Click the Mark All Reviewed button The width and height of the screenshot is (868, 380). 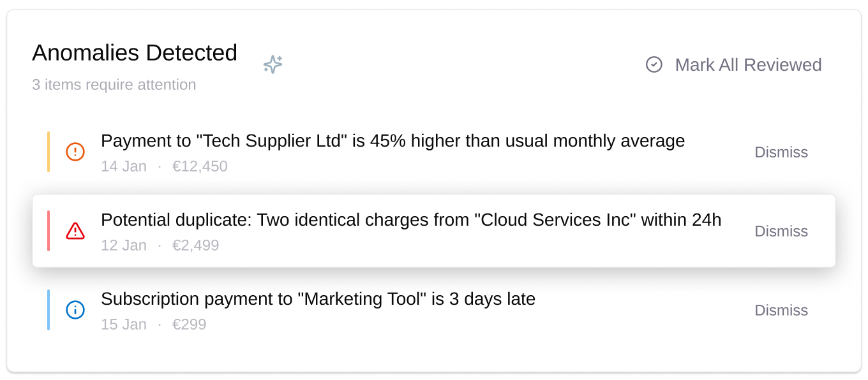point(734,64)
